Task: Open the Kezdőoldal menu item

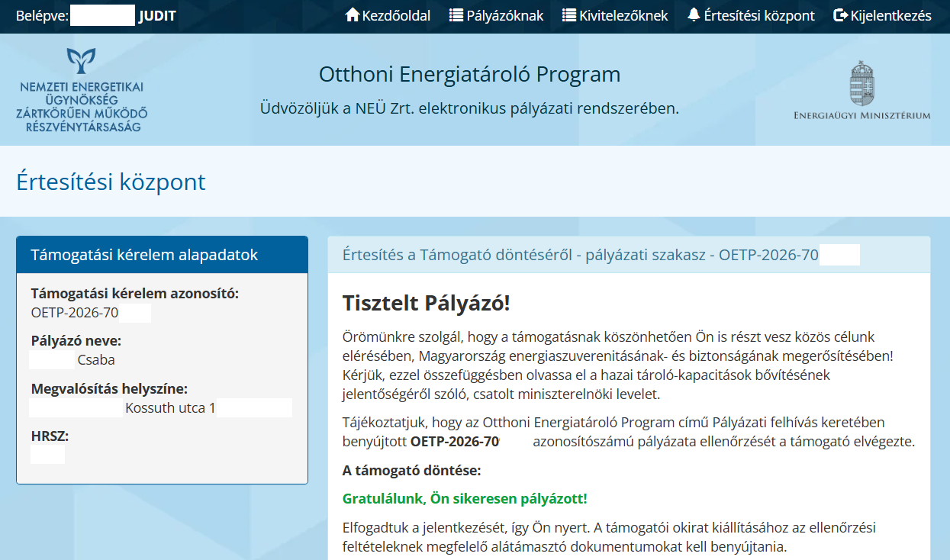Action: tap(396, 15)
